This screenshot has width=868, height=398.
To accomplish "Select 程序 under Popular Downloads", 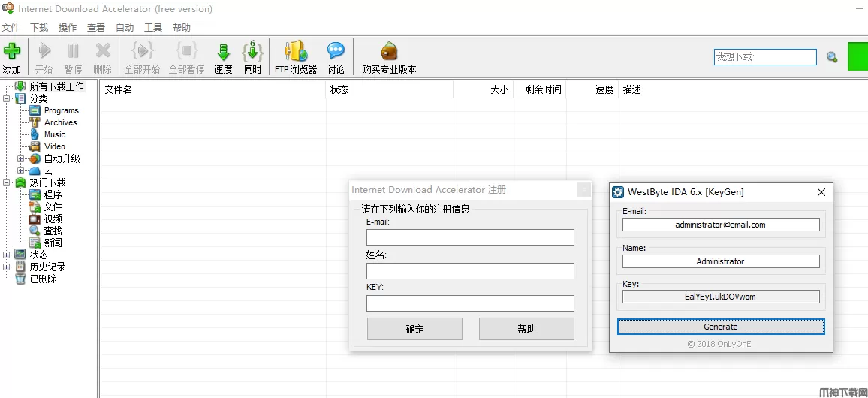I will 53,194.
